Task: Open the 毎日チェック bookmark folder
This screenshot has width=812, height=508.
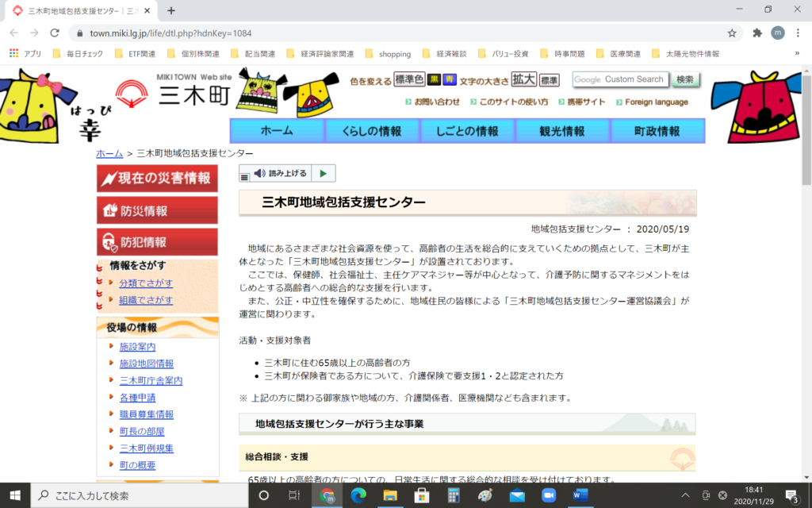Action: 78,53
